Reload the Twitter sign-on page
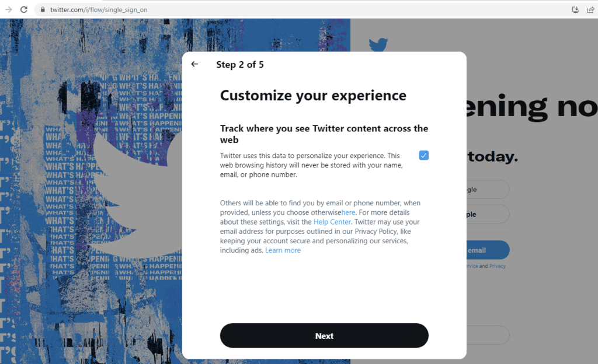Image resolution: width=598 pixels, height=364 pixels. 24,9
